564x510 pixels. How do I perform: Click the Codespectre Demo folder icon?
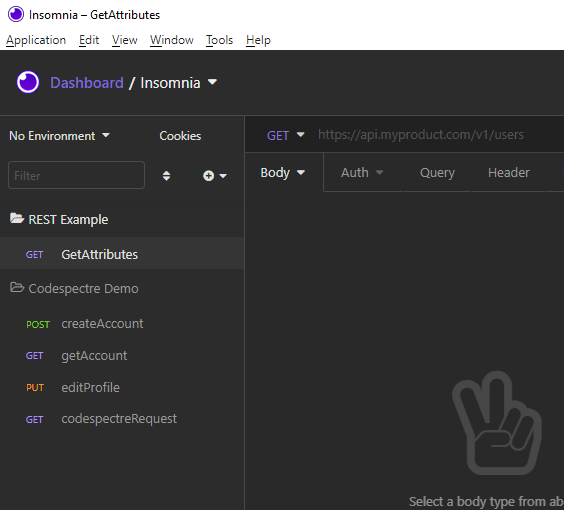click(17, 288)
